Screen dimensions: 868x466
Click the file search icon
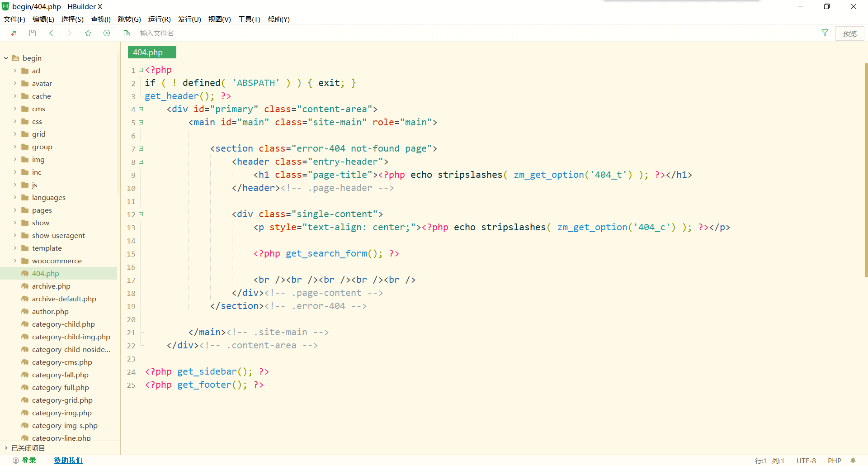pyautogui.click(x=127, y=33)
